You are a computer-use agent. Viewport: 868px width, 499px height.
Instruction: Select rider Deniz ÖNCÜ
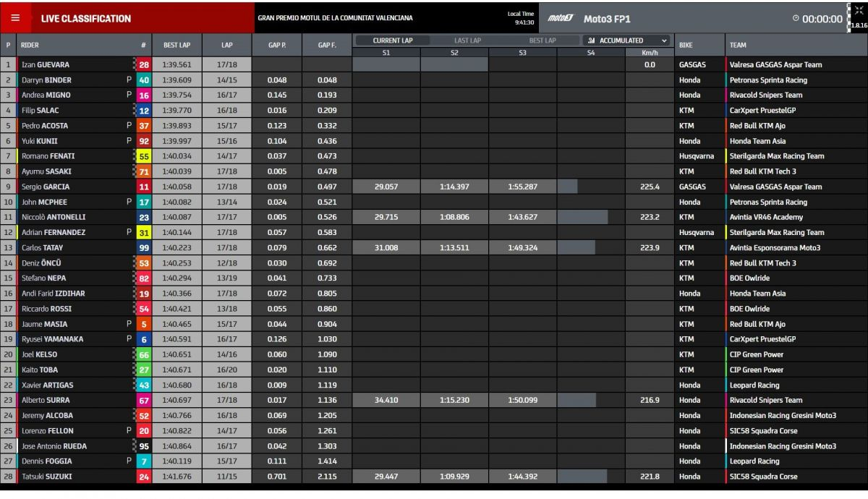pyautogui.click(x=41, y=263)
